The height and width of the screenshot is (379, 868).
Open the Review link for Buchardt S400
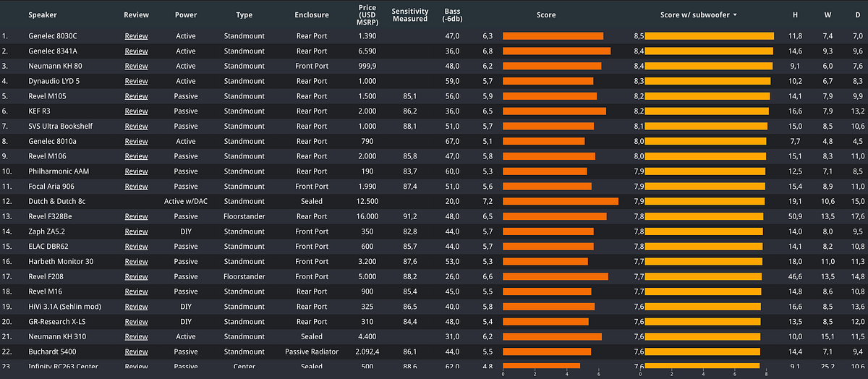click(x=136, y=352)
